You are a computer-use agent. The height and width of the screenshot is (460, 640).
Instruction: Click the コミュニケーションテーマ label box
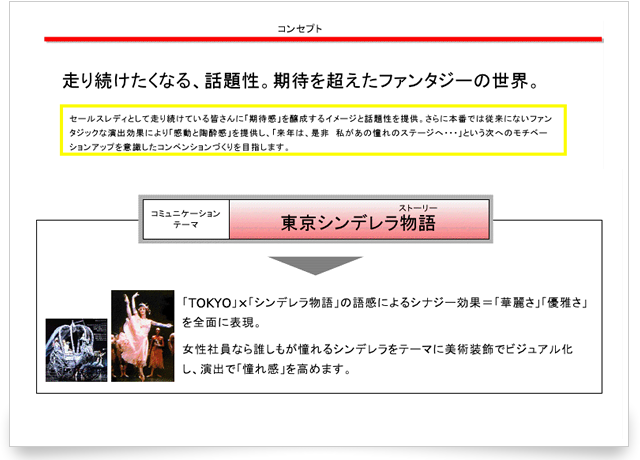pos(186,219)
